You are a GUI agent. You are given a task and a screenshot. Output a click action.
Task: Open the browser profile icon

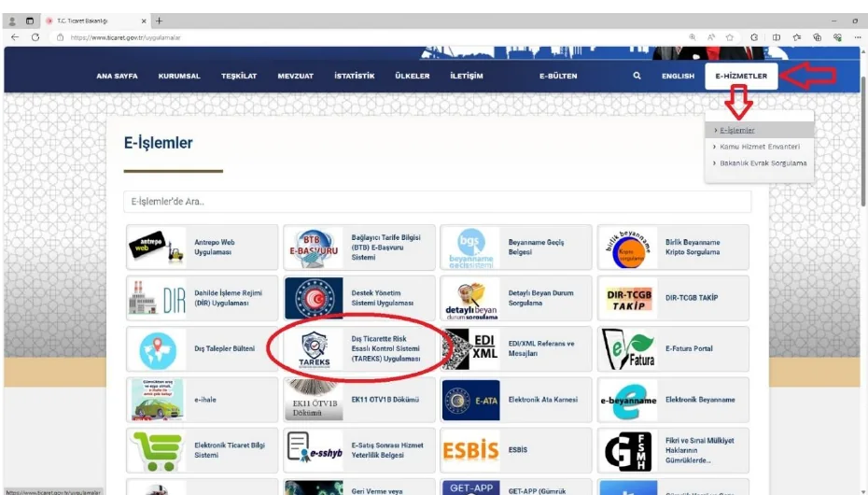tap(12, 21)
